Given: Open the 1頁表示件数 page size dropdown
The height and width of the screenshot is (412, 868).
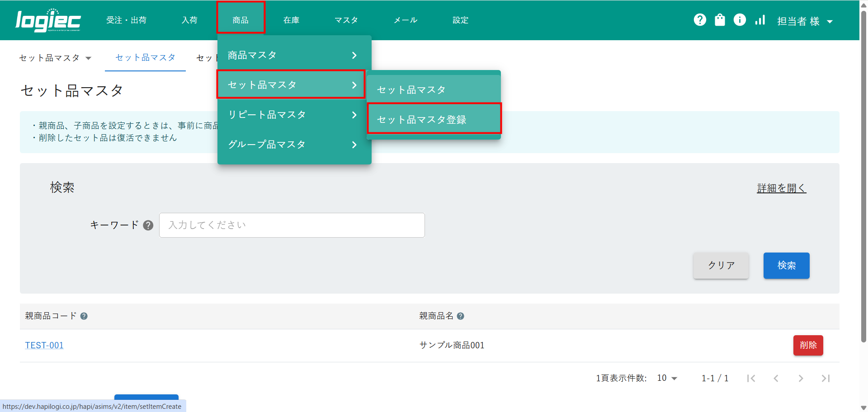Looking at the screenshot, I should point(667,378).
